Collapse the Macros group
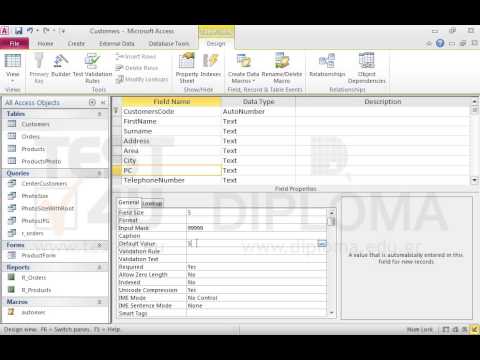The width and height of the screenshot is (480, 360). tap(99, 302)
